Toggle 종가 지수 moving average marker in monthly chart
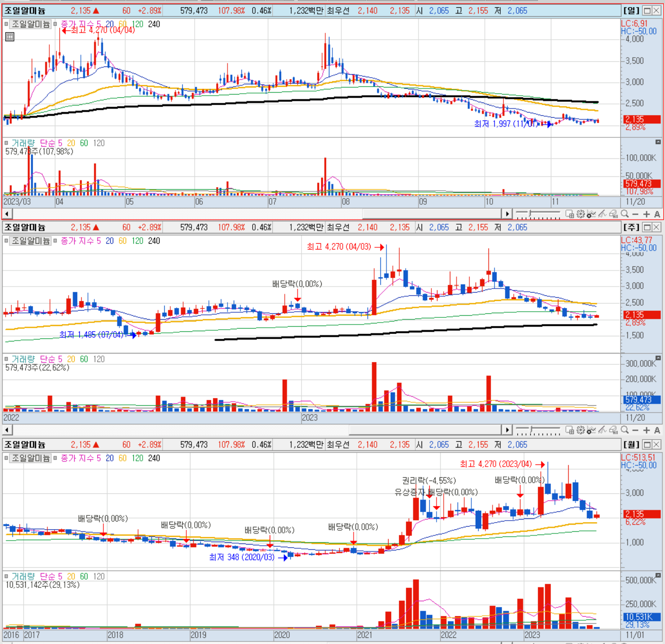Image resolution: width=665 pixels, height=644 pixels. click(55, 458)
